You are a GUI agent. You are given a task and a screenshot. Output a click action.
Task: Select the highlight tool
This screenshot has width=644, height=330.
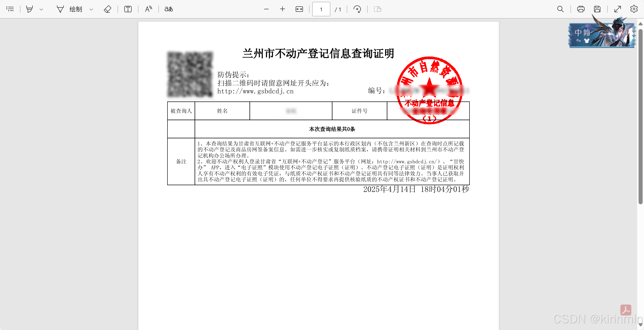pos(29,9)
